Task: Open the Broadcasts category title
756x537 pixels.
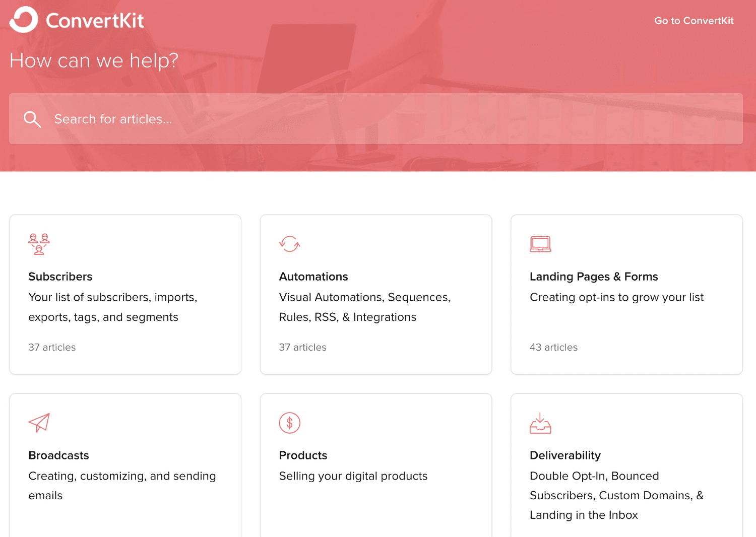Action: [x=59, y=455]
